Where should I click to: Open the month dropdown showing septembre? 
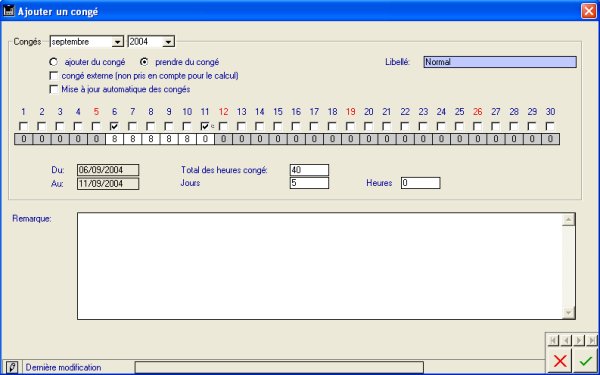118,42
